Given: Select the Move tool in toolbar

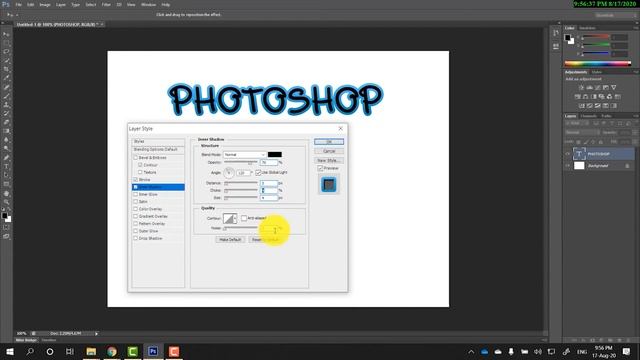Looking at the screenshot, I should (6, 34).
